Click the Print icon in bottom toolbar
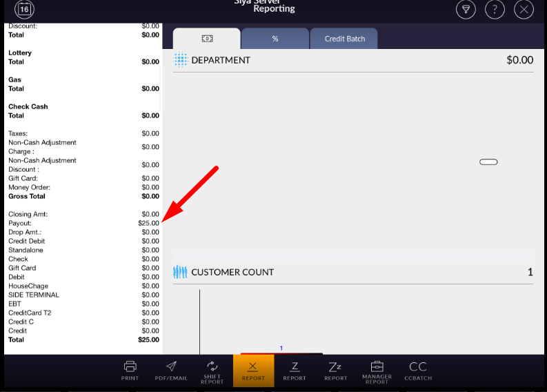Viewport: 547px width, 392px height. [x=130, y=371]
